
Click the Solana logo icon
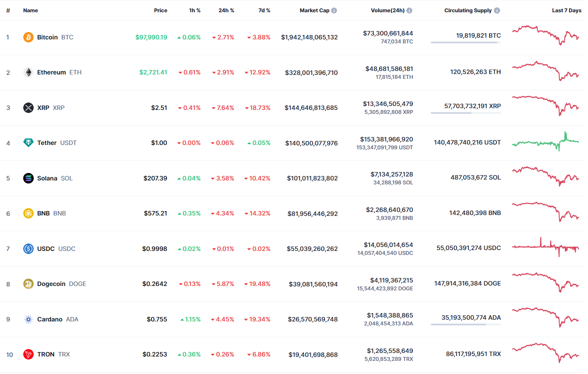tap(28, 178)
